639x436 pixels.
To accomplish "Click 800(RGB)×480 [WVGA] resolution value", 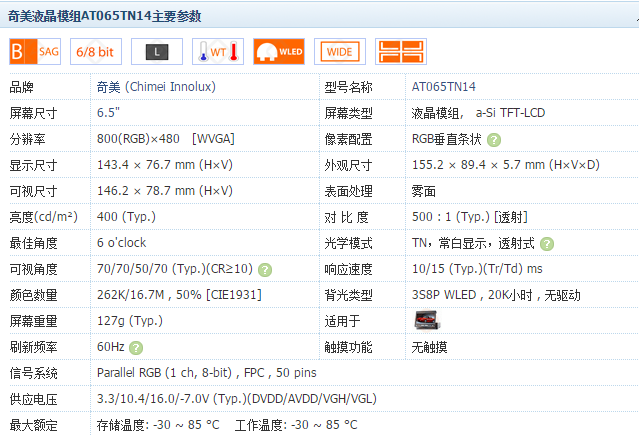I will [166, 139].
